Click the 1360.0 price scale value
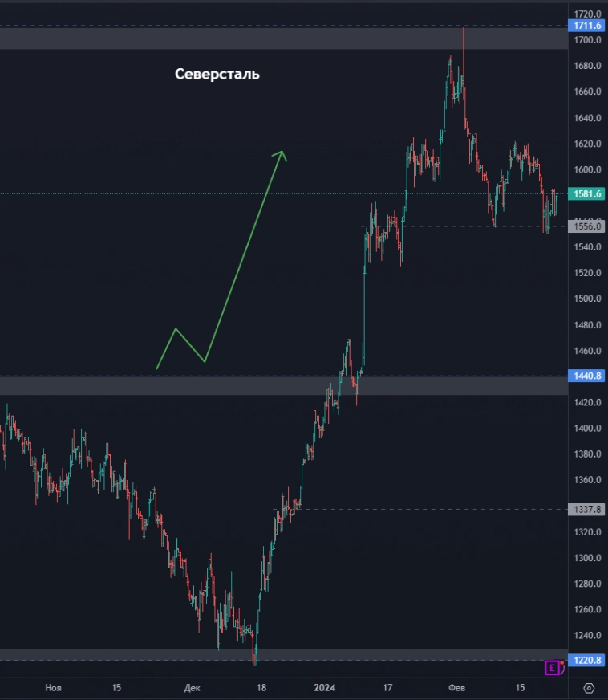The height and width of the screenshot is (700, 608). tap(587, 480)
